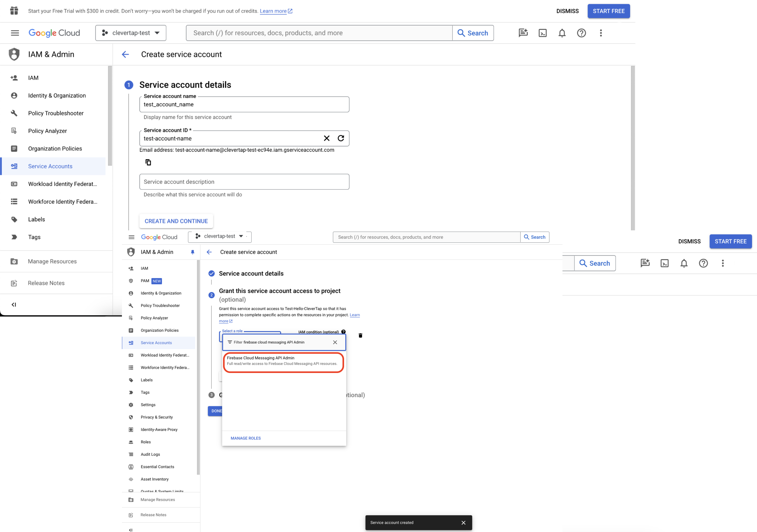
Task: Click the Search button in the lower window
Action: [x=535, y=237]
